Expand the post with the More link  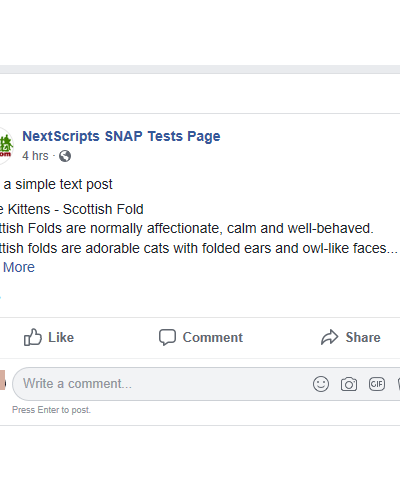tap(19, 267)
